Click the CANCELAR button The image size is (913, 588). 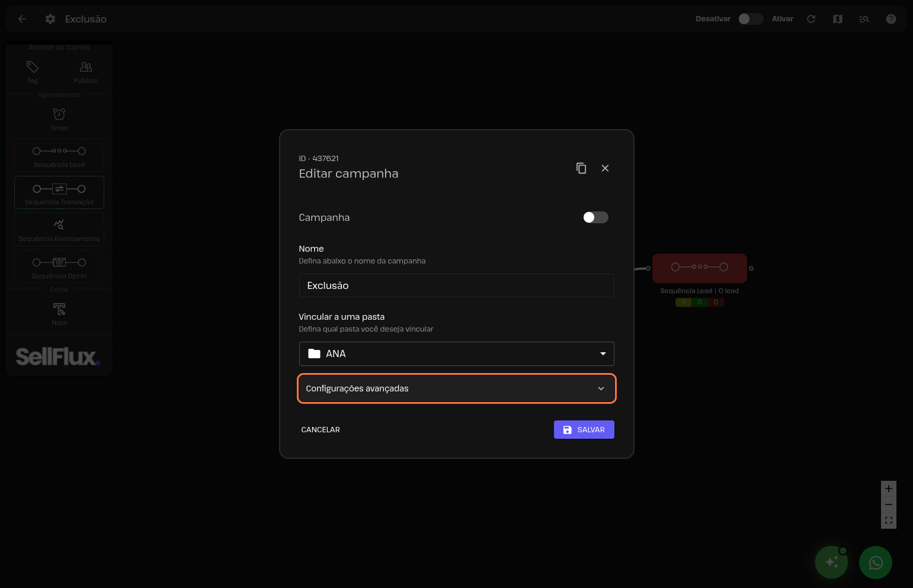click(x=321, y=430)
